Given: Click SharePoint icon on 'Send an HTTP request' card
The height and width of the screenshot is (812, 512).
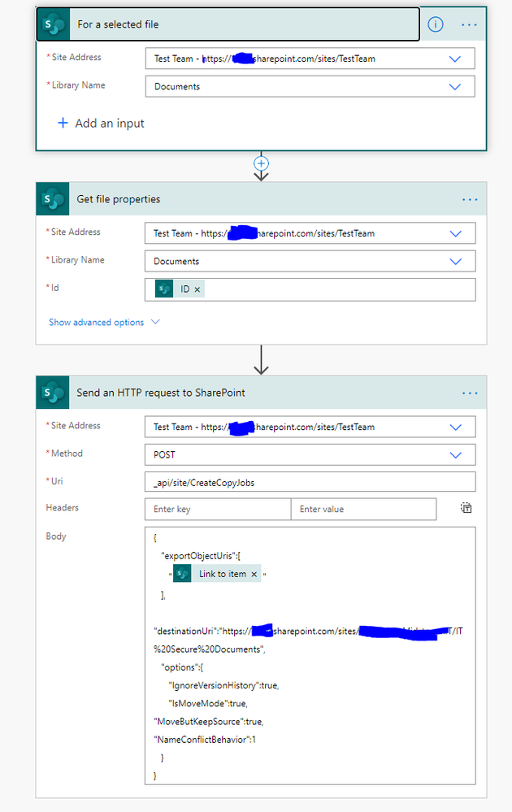Looking at the screenshot, I should (x=53, y=393).
